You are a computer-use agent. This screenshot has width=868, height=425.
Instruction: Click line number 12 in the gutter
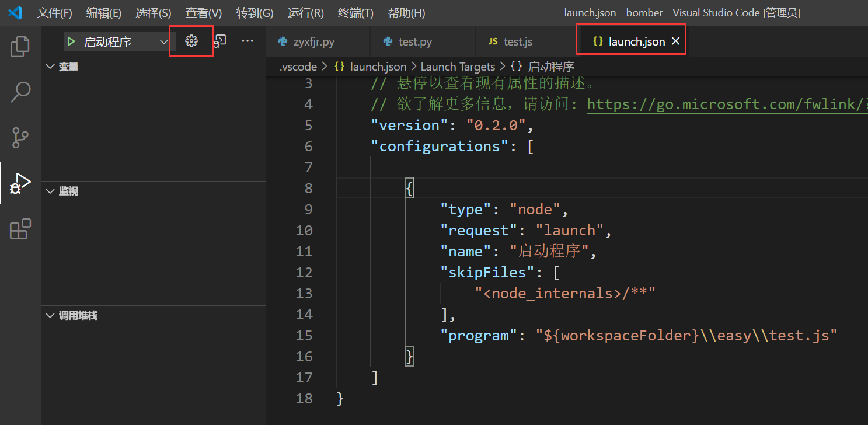(305, 273)
